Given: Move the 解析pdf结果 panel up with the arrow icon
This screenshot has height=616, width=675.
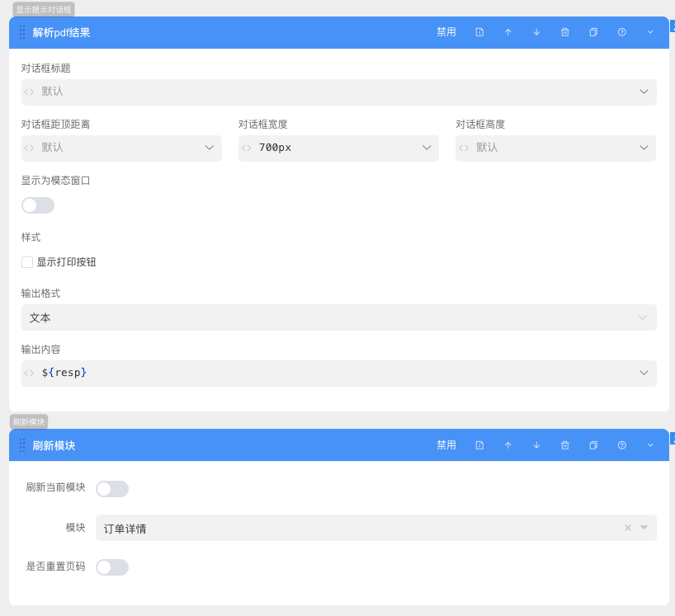Looking at the screenshot, I should point(507,32).
